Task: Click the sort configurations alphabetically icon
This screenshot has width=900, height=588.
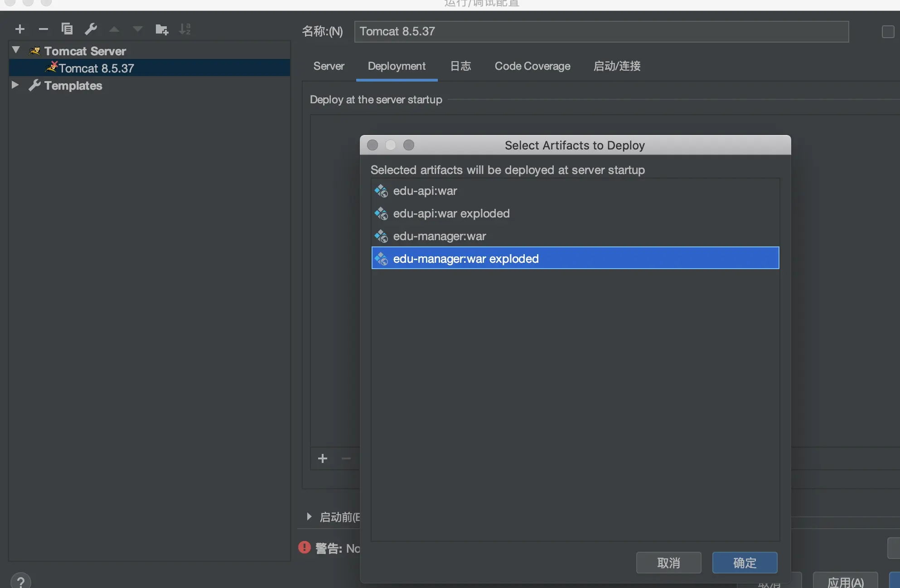Action: coord(185,29)
